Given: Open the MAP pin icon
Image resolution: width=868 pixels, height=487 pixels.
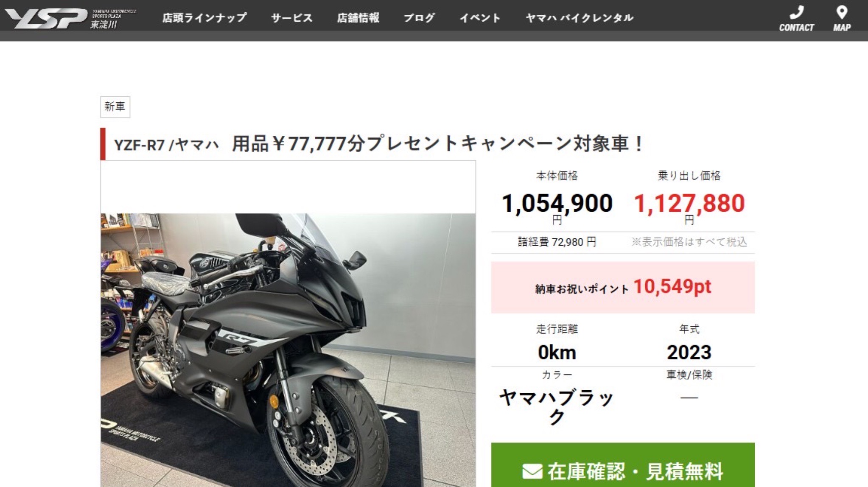Looking at the screenshot, I should click(842, 12).
